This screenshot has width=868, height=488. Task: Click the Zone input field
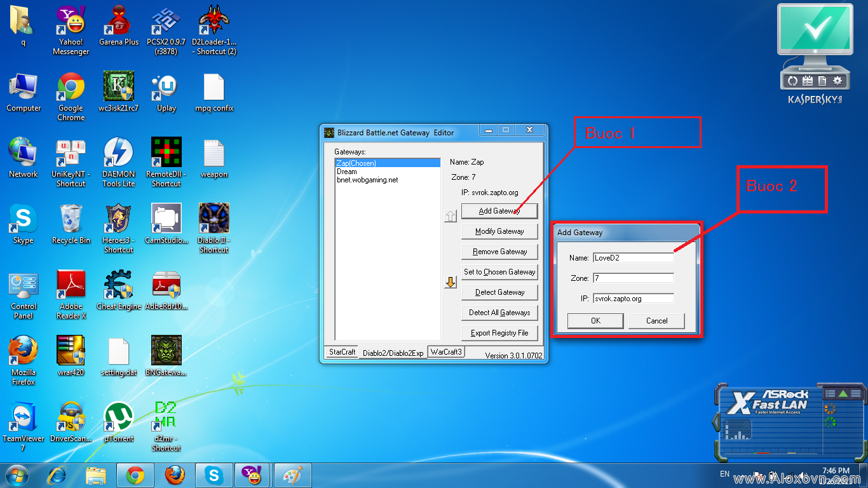pyautogui.click(x=633, y=278)
